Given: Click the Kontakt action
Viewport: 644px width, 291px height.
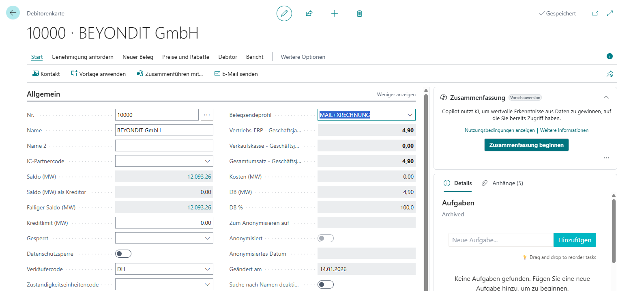Looking at the screenshot, I should point(46,74).
